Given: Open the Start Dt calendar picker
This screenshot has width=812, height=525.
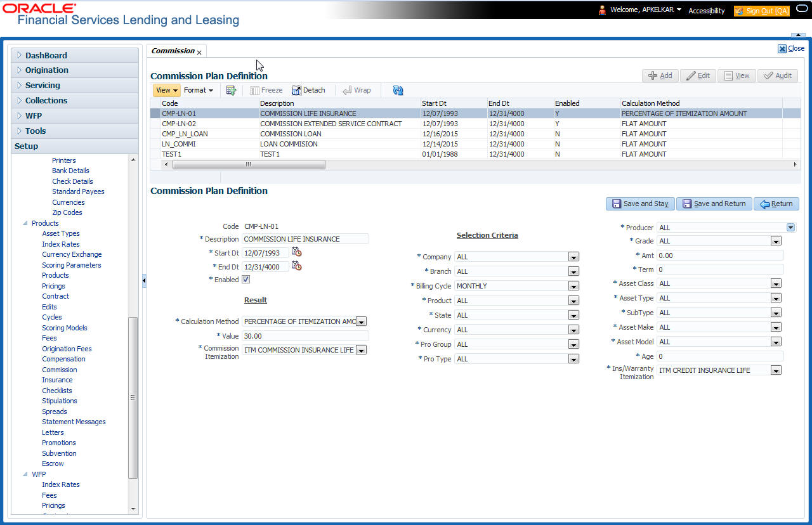Looking at the screenshot, I should point(296,252).
